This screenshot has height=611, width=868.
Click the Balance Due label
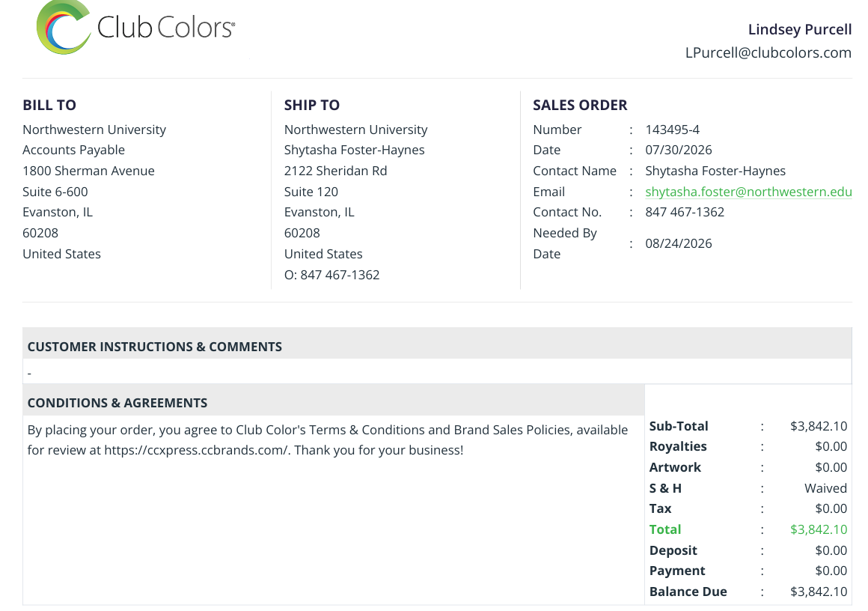(688, 592)
